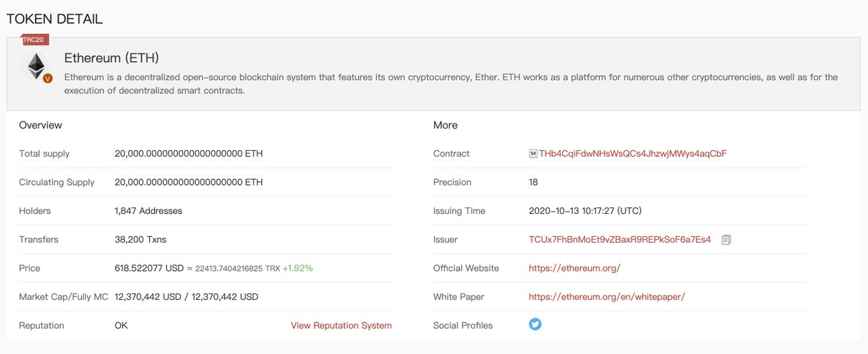Click the More section heading
The width and height of the screenshot is (868, 354).
pos(446,125)
